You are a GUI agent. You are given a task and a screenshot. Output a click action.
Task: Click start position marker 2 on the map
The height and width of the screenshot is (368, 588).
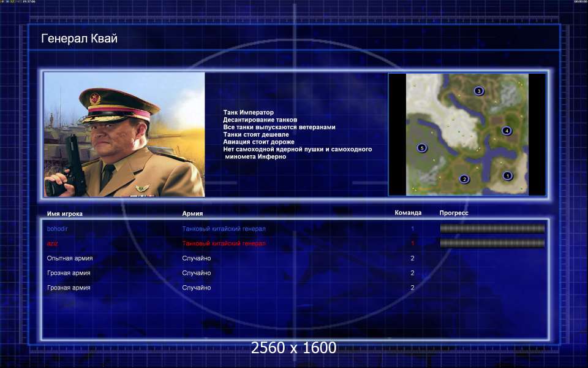click(464, 179)
